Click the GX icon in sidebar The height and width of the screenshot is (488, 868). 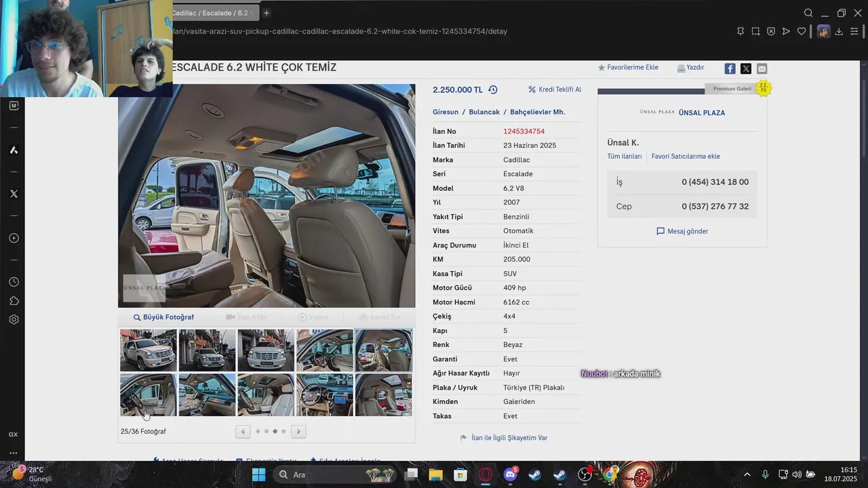click(14, 434)
